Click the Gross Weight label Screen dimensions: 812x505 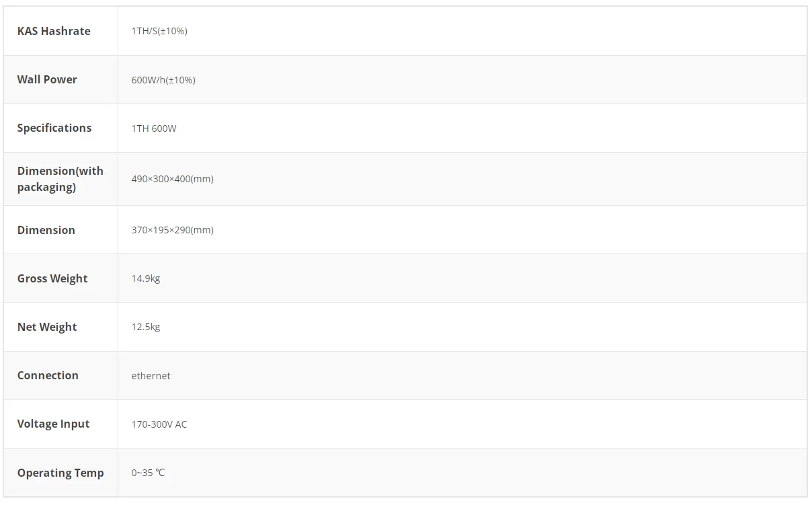pos(52,278)
